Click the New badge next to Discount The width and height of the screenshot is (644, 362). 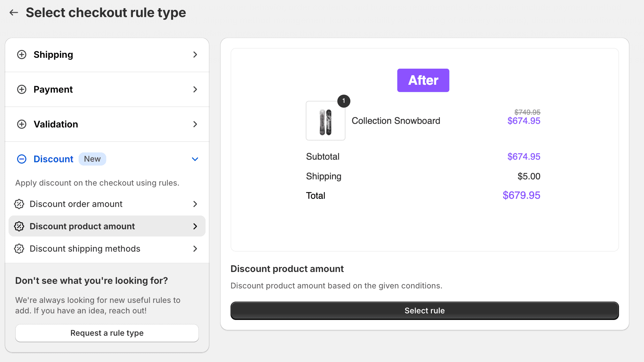coord(92,159)
